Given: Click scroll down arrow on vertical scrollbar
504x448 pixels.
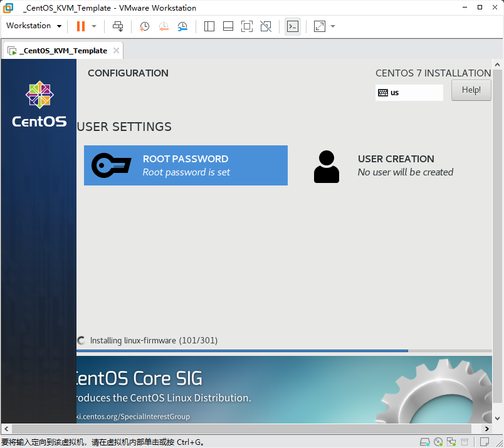Looking at the screenshot, I should coord(497,419).
